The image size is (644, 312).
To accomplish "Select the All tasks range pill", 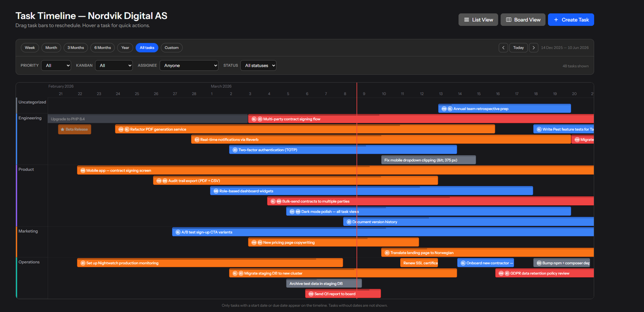I will click(147, 48).
